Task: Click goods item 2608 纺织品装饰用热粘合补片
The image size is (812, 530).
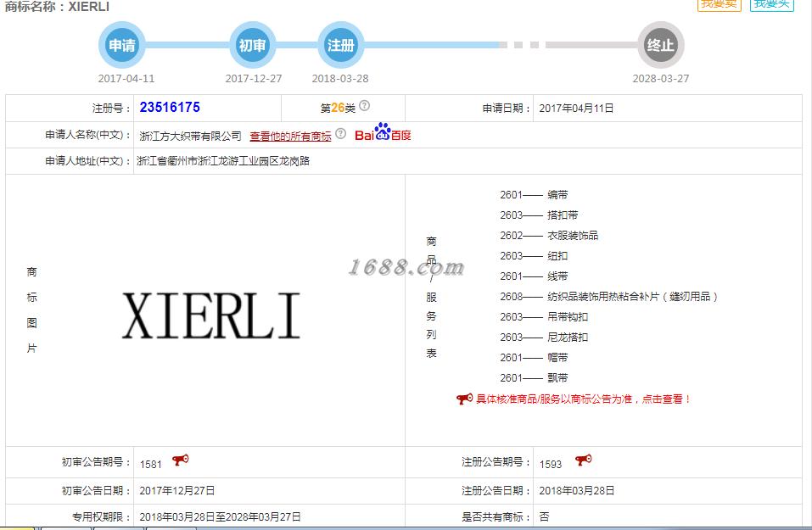Action: pyautogui.click(x=609, y=297)
